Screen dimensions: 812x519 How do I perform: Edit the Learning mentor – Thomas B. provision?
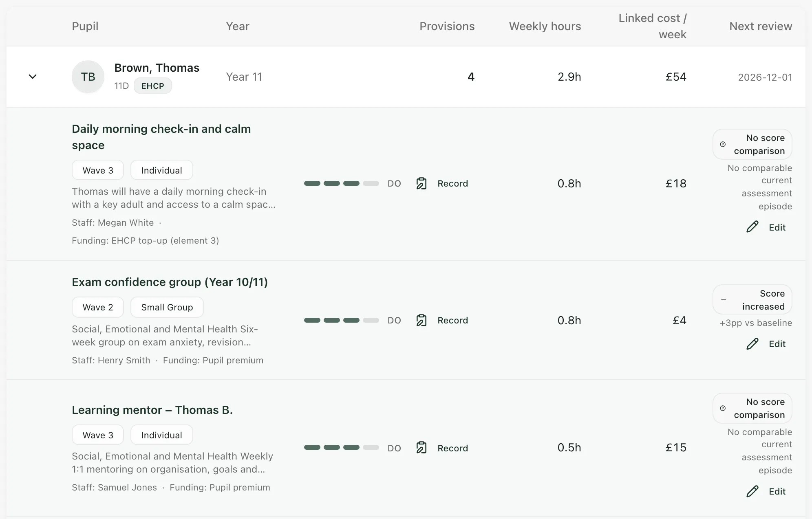click(x=766, y=491)
